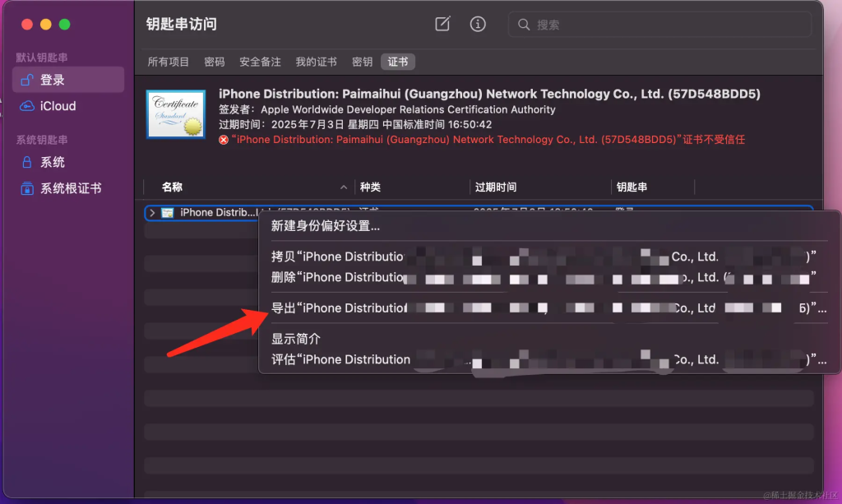Screen dimensions: 842x504
Task: Click the certificate thumbnail image
Action: (176, 114)
